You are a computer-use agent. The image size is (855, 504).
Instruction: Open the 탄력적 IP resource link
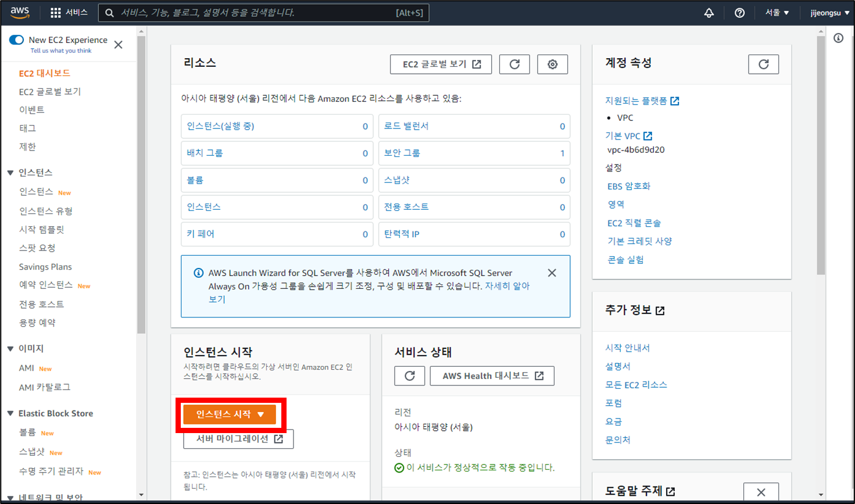[x=402, y=234]
